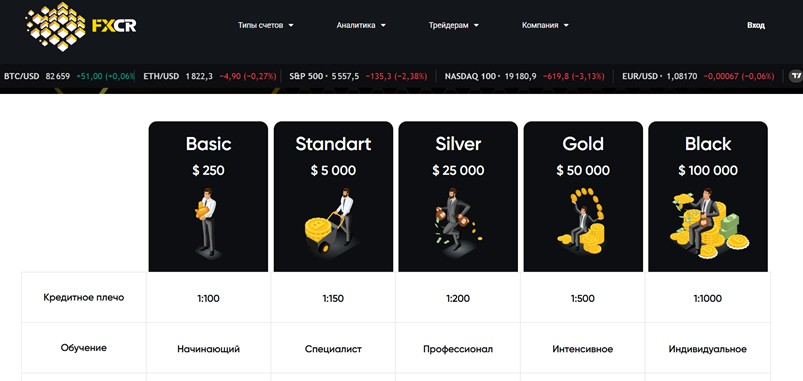The width and height of the screenshot is (803, 381).
Task: Choose the Black $100 000 account heading
Action: pyautogui.click(x=708, y=156)
